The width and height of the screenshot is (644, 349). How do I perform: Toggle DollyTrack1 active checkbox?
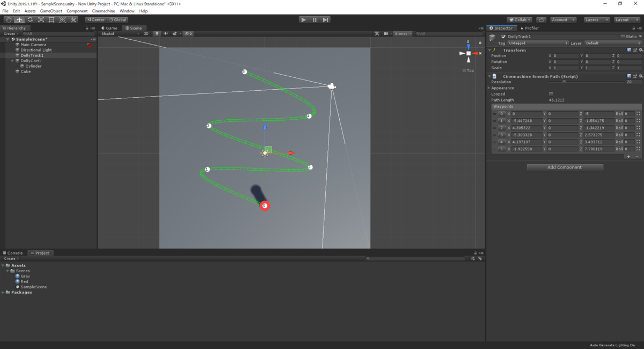(x=503, y=37)
